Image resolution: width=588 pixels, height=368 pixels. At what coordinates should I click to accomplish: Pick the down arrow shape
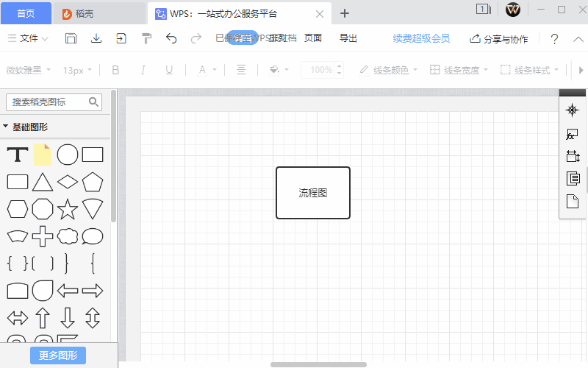pos(68,318)
